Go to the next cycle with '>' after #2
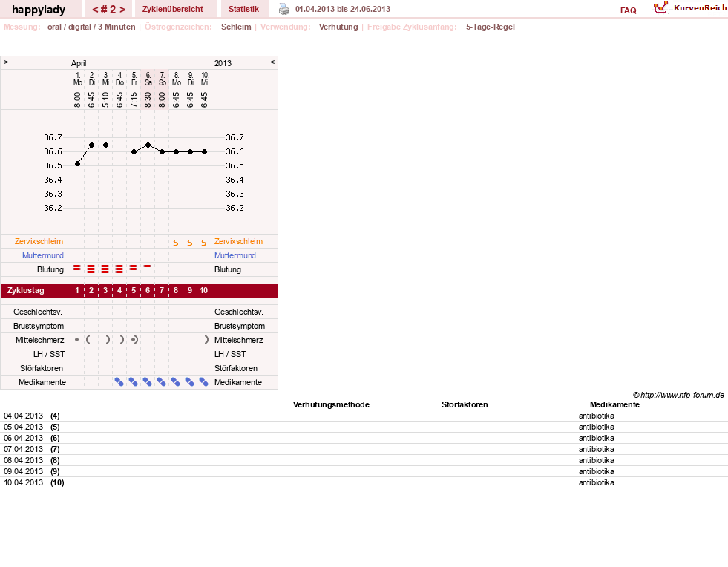The width and height of the screenshot is (728, 567). [x=122, y=10]
